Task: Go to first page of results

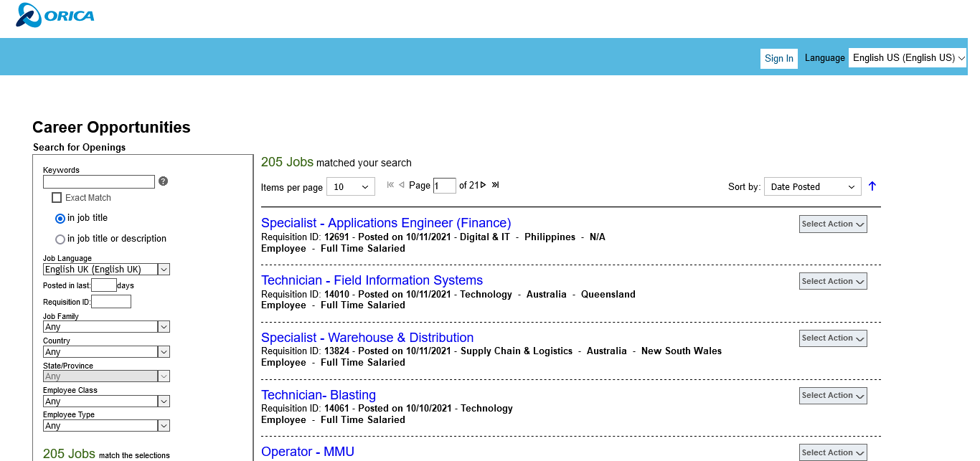Action: click(390, 185)
